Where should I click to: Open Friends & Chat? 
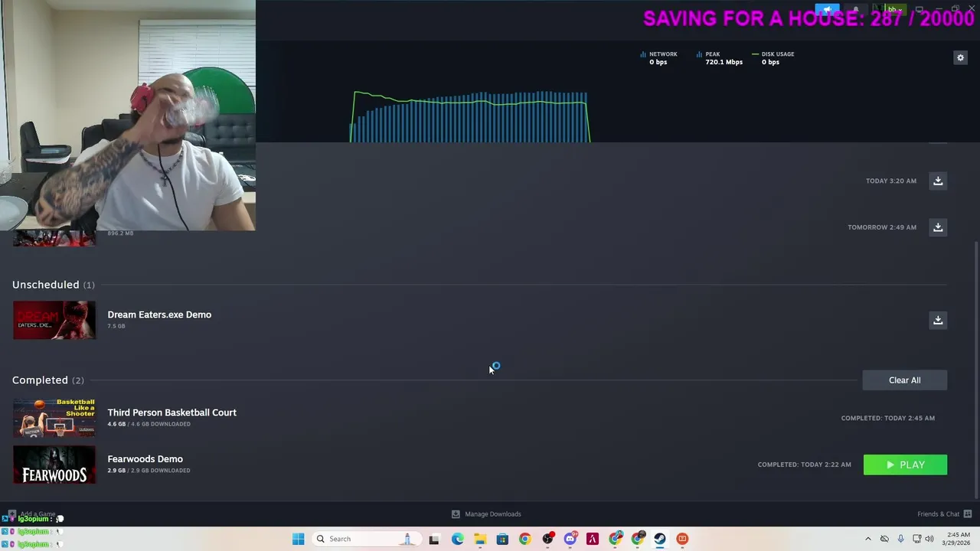coord(944,514)
